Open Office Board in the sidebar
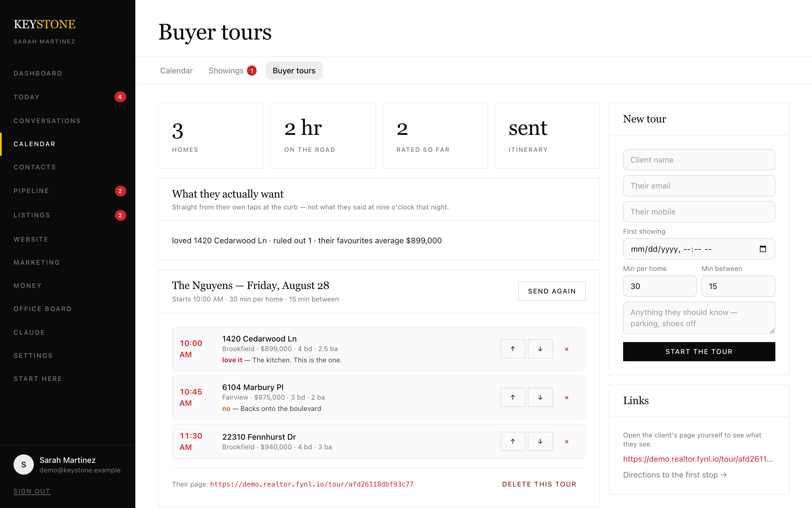This screenshot has height=508, width=812. (68, 309)
